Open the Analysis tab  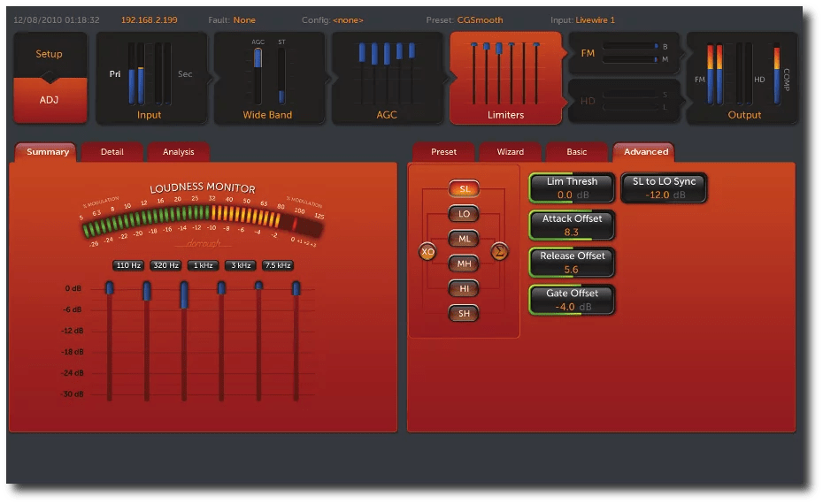(x=178, y=152)
